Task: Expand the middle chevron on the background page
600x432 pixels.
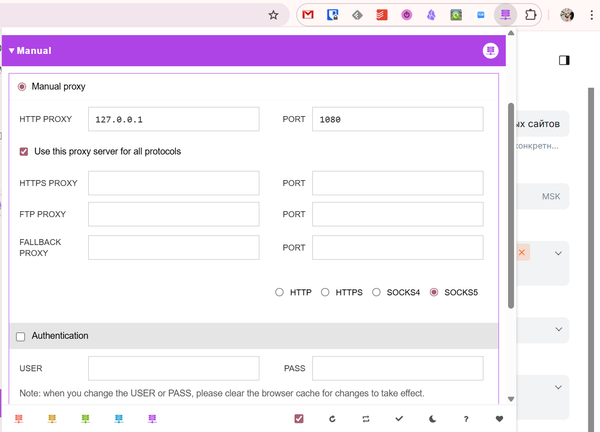Action: 559,329
